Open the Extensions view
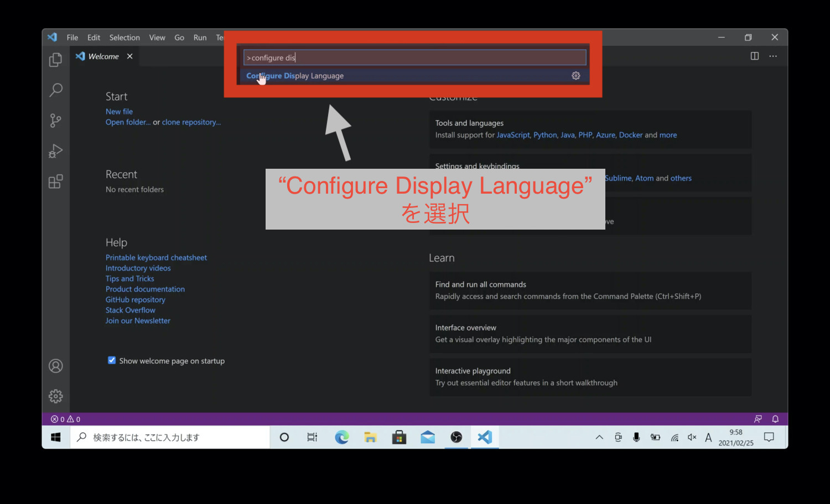Viewport: 830px width, 504px height. (55, 181)
